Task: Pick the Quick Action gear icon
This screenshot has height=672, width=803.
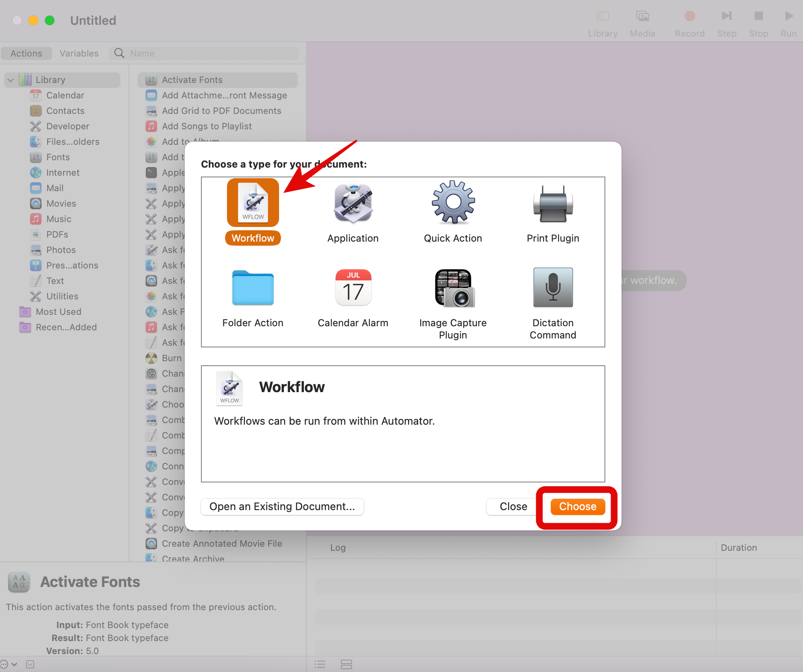Action: click(453, 203)
